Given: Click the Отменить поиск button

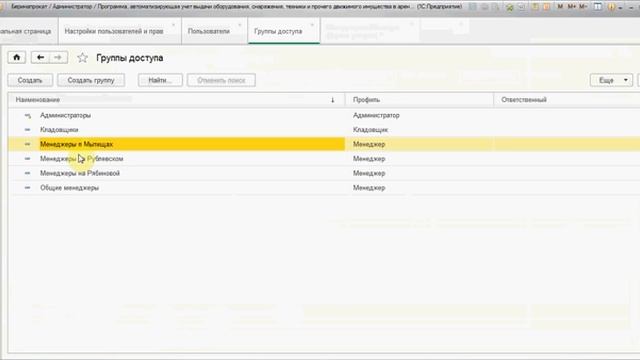Looking at the screenshot, I should click(x=221, y=80).
